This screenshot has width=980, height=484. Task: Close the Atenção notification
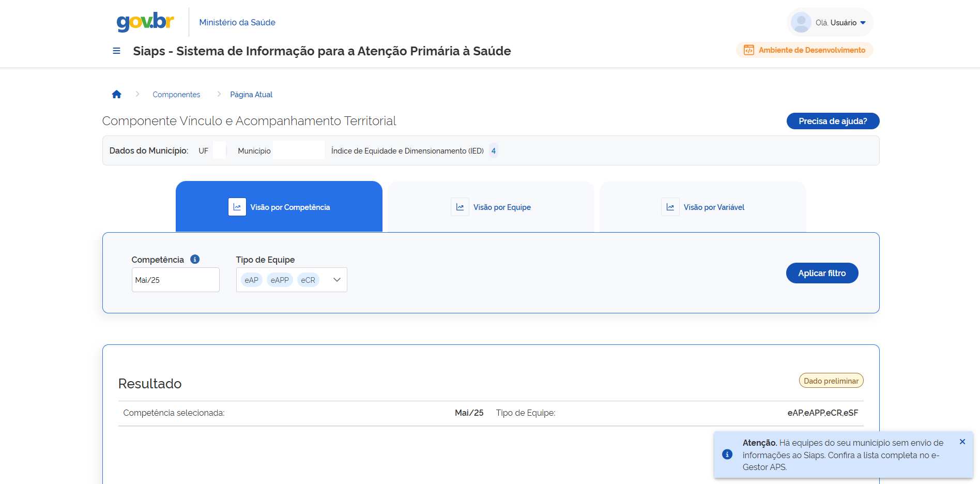click(962, 442)
